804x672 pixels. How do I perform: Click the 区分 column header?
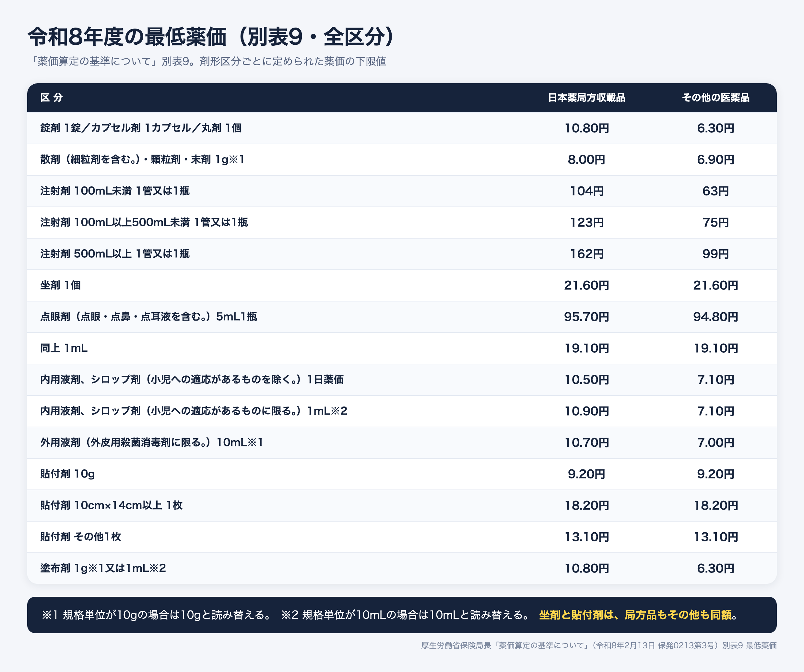point(52,98)
